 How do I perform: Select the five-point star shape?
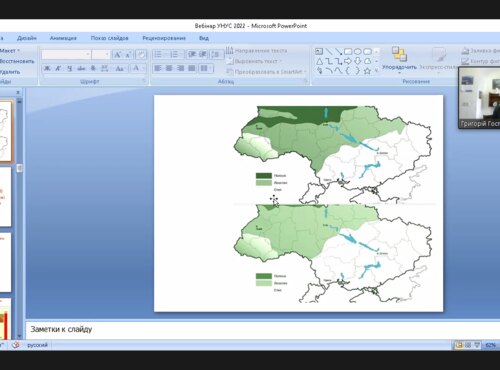[367, 71]
